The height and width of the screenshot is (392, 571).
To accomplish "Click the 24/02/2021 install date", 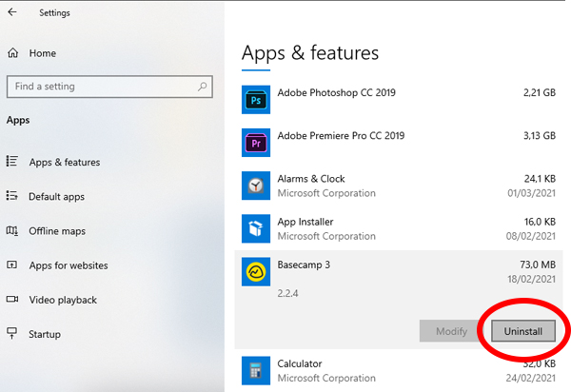I will pos(531,378).
